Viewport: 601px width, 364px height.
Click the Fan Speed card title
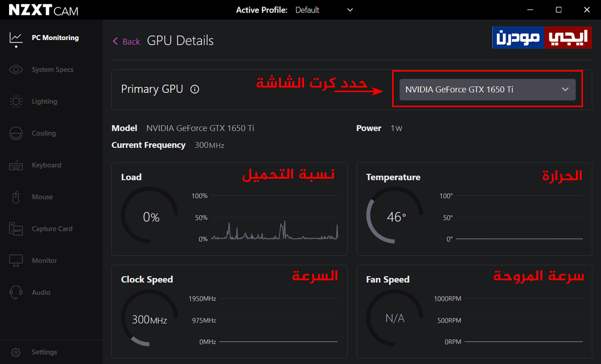(x=388, y=279)
